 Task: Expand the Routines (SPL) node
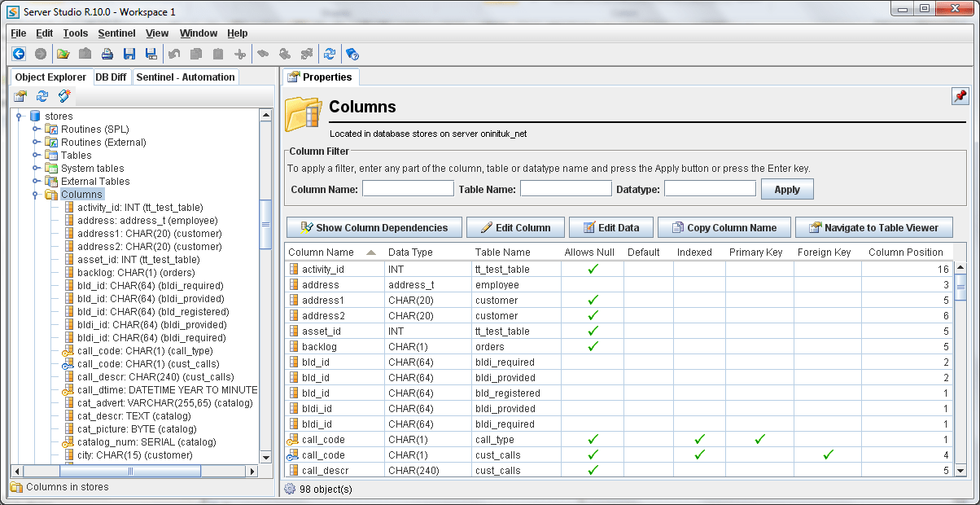click(37, 130)
